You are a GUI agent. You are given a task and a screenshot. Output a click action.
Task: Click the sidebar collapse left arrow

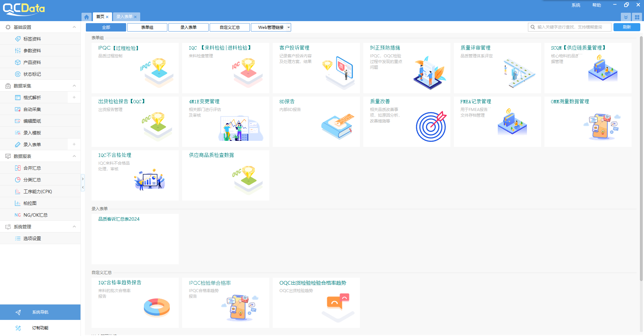(x=83, y=187)
